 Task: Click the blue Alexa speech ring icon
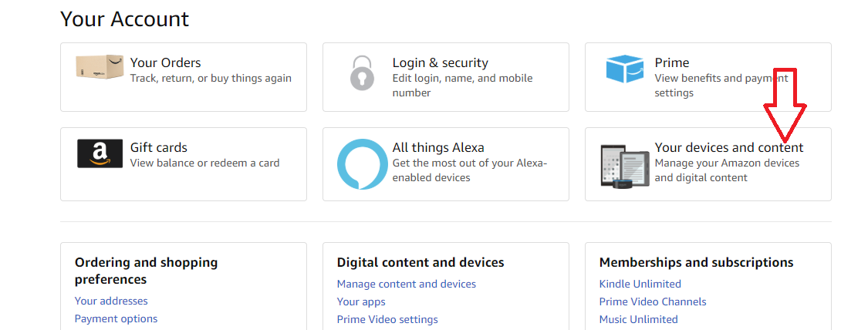click(363, 164)
